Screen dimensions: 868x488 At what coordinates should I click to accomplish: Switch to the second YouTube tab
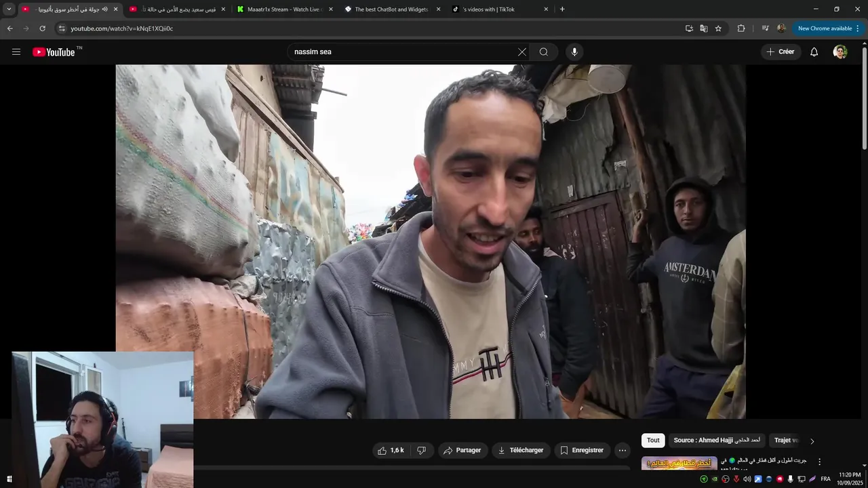(x=176, y=9)
